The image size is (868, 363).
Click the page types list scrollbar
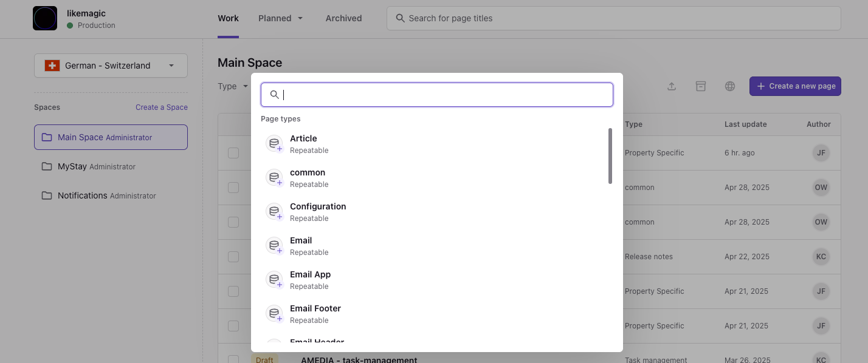coord(610,156)
